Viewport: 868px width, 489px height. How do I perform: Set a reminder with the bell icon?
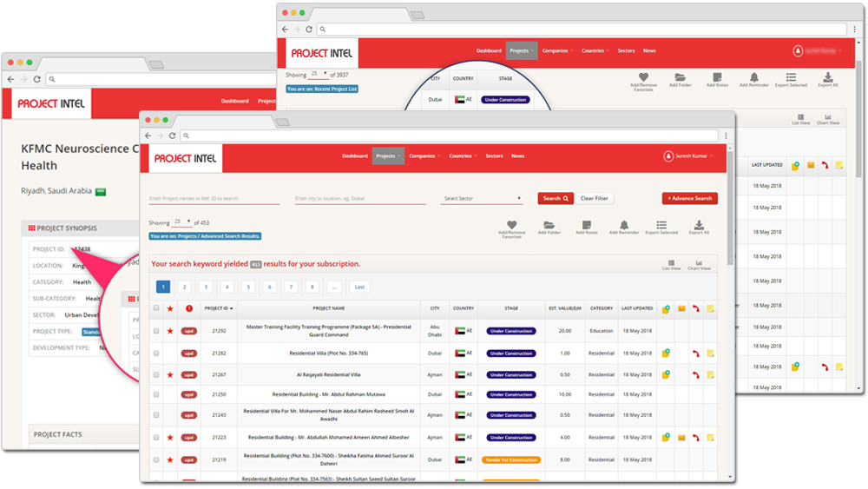[x=624, y=225]
